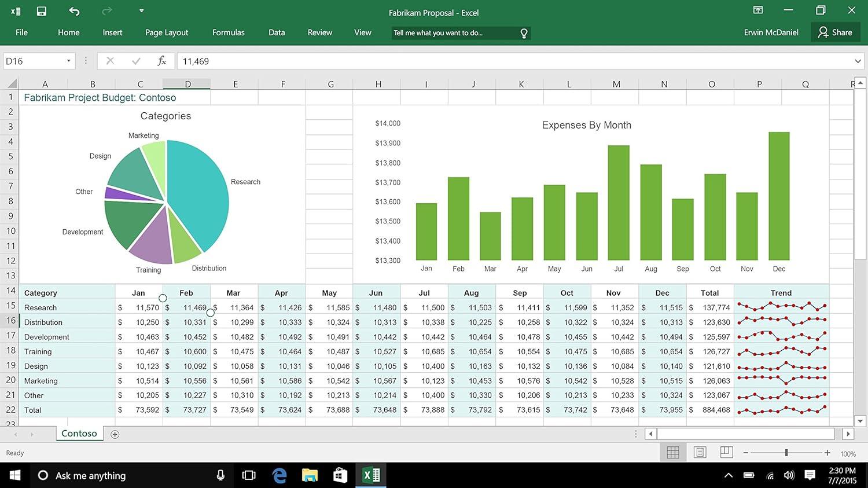Open Customize Quick Access Toolbar dropdown
Image resolution: width=868 pixels, height=488 pixels.
141,10
